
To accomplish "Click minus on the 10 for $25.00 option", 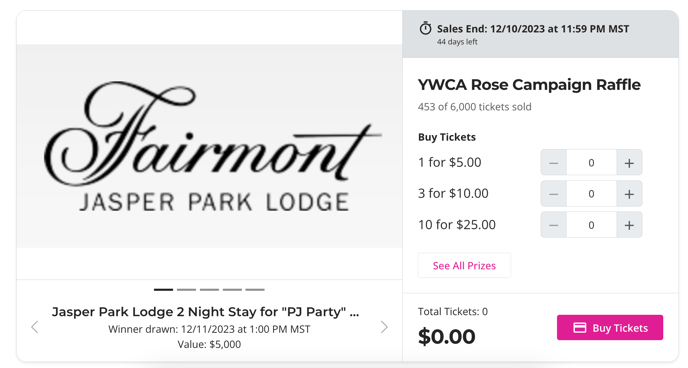I will point(554,225).
